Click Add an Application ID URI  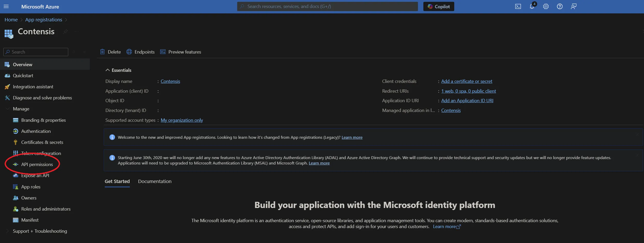point(467,101)
